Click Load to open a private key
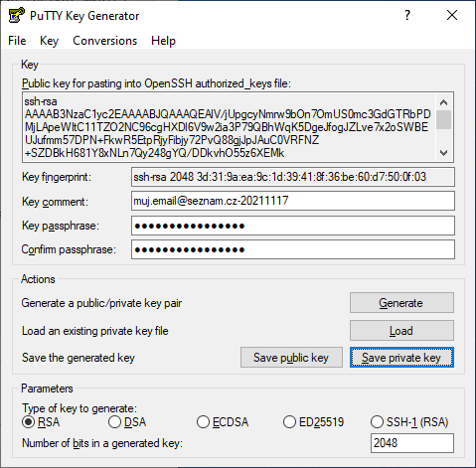The image size is (476, 468). coord(401,330)
